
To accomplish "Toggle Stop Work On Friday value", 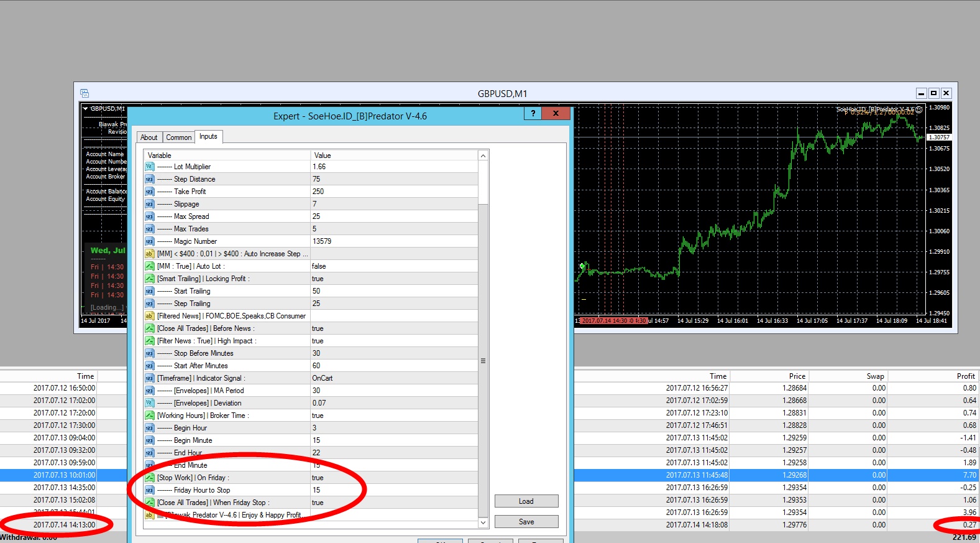I will [x=394, y=478].
